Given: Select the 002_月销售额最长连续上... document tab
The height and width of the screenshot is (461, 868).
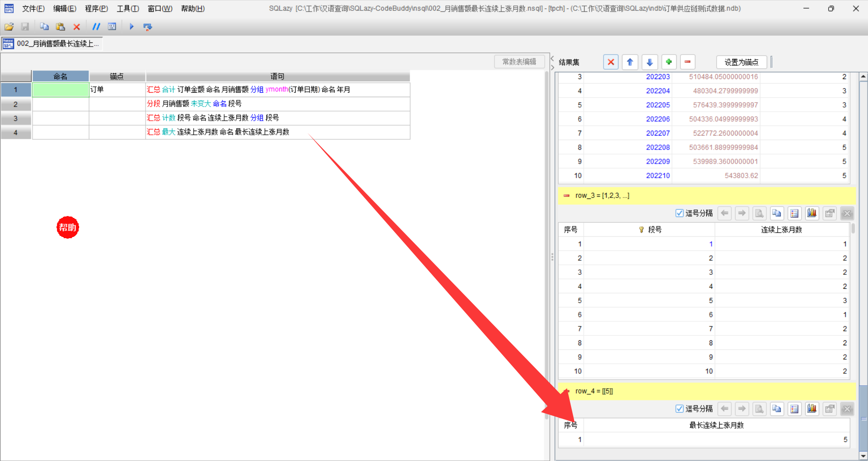Looking at the screenshot, I should [x=52, y=44].
